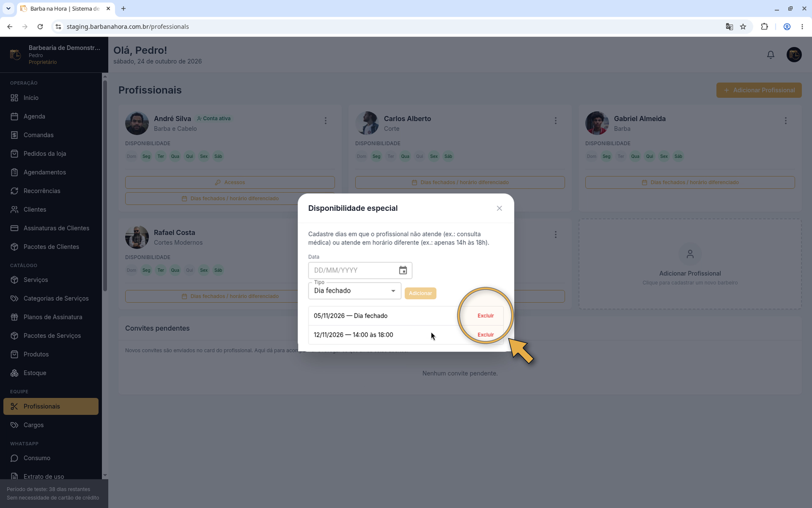Focus the Data input field
This screenshot has height=508, width=812.
tap(360, 270)
